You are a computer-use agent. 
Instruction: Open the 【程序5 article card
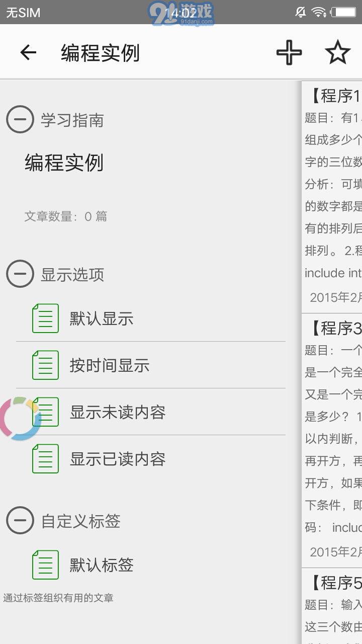[332, 606]
